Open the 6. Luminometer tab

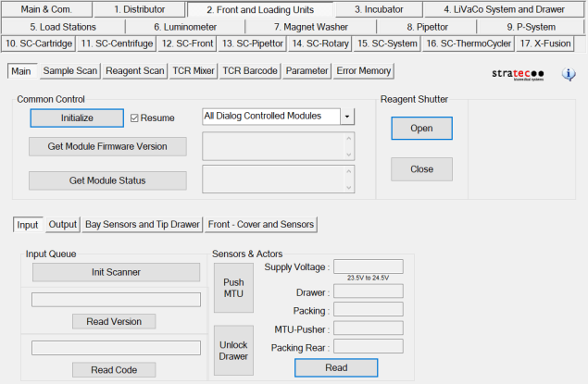[184, 27]
